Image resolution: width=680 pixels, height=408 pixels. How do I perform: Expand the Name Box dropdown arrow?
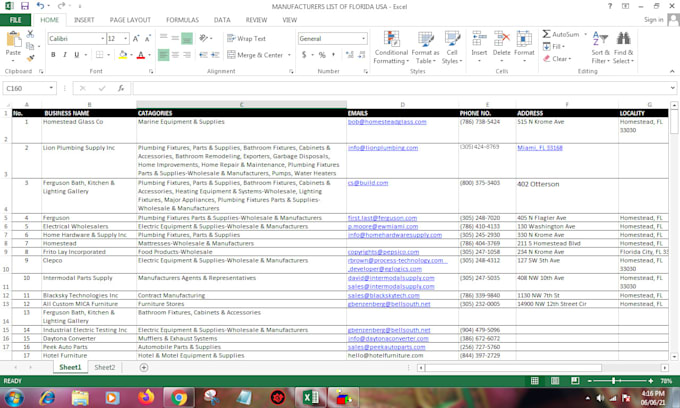pyautogui.click(x=51, y=88)
